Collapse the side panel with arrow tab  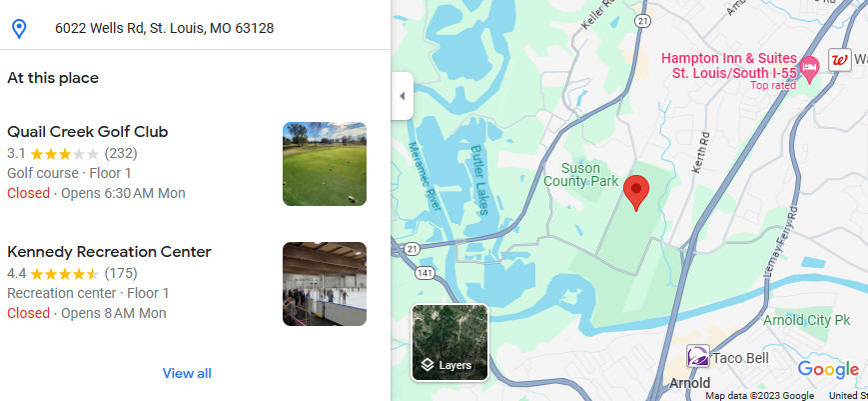403,96
